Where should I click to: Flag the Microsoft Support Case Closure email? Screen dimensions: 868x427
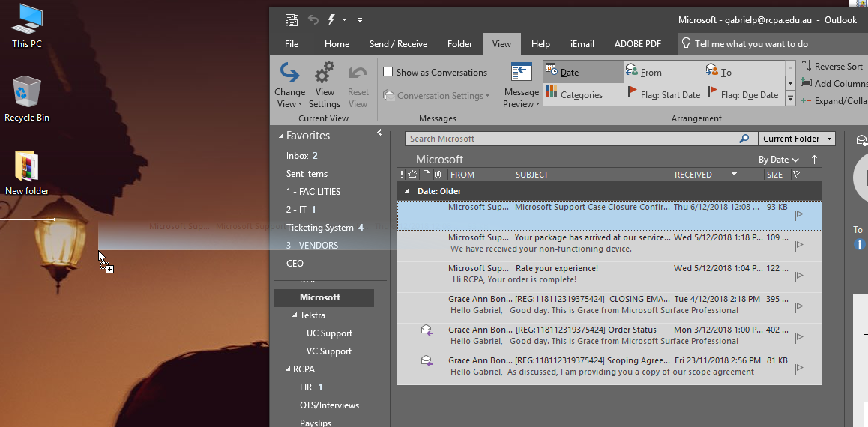coord(799,214)
